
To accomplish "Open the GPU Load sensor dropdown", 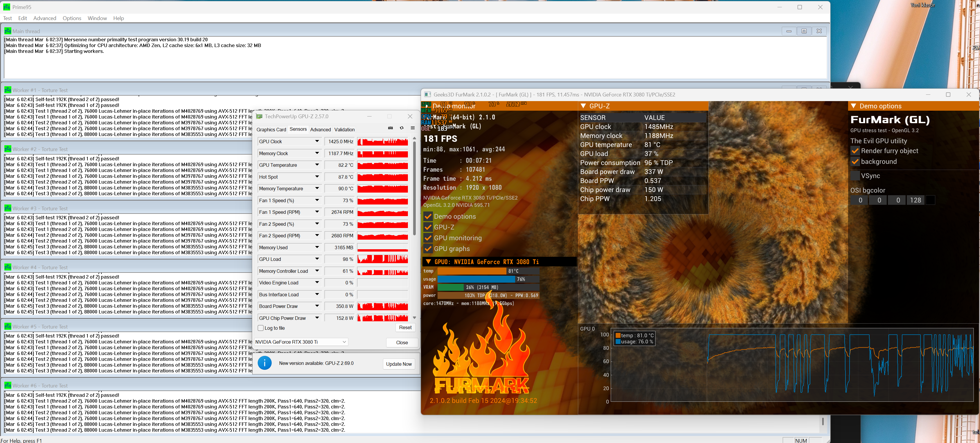I will (x=317, y=259).
